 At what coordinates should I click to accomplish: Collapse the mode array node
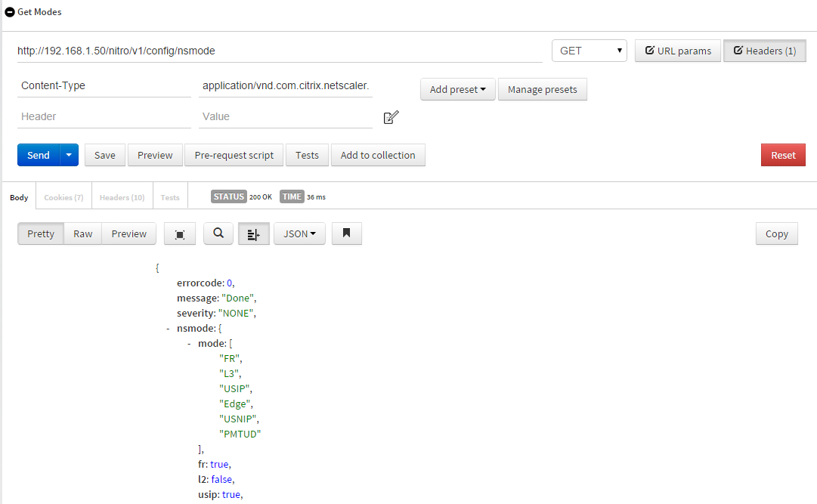point(189,344)
